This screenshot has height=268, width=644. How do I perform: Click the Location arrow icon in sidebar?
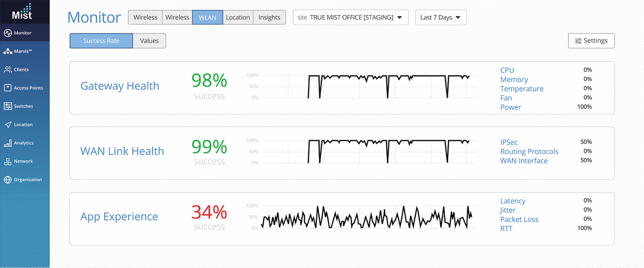8,125
